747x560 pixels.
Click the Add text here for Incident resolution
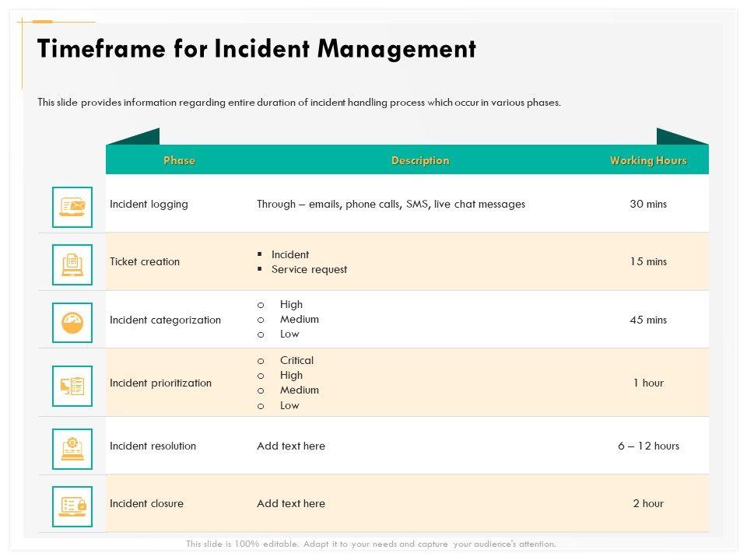pos(291,446)
